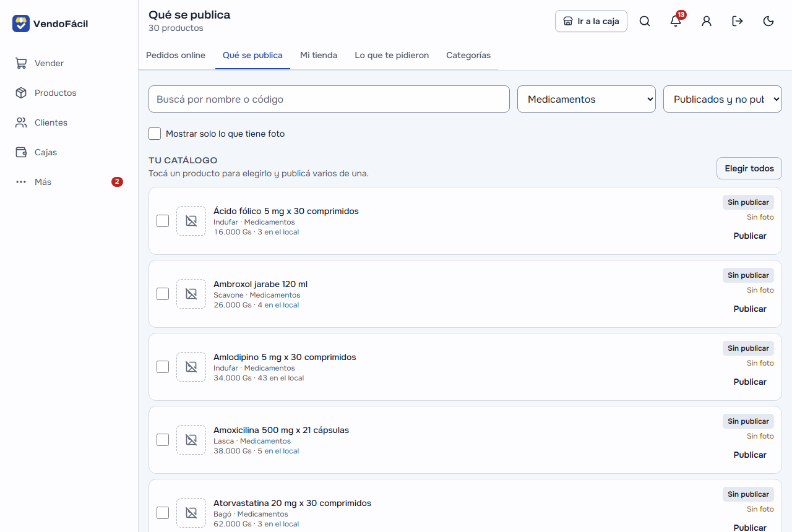Check the Ambroxol jarabe 120 ml product
Viewport: 792px width, 532px height.
point(163,294)
